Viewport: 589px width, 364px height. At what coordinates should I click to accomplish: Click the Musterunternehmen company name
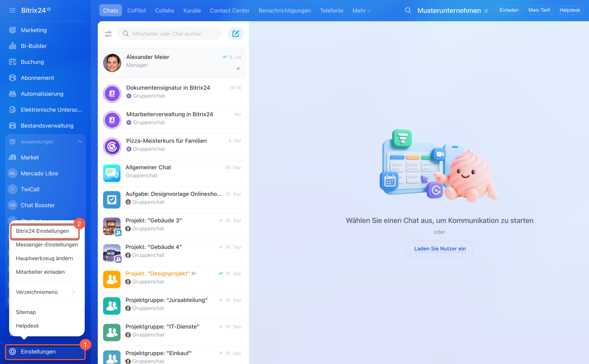(449, 11)
